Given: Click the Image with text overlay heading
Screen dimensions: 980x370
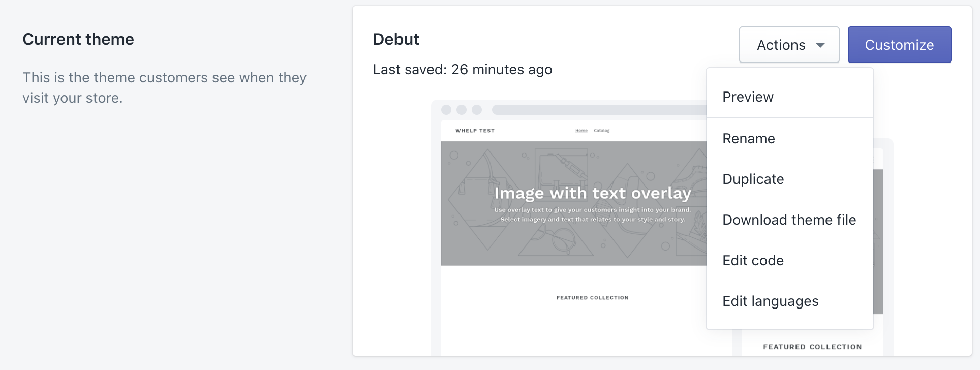Looking at the screenshot, I should [x=593, y=193].
